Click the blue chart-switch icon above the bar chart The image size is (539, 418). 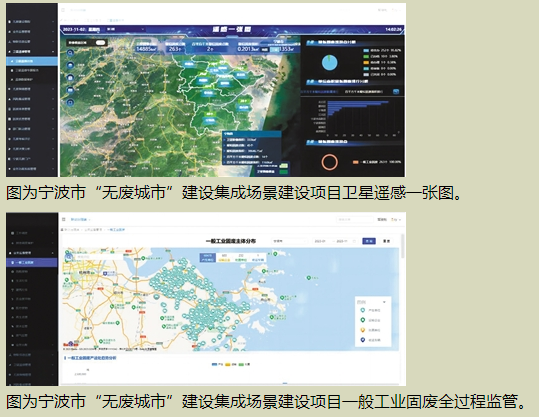(x=396, y=91)
